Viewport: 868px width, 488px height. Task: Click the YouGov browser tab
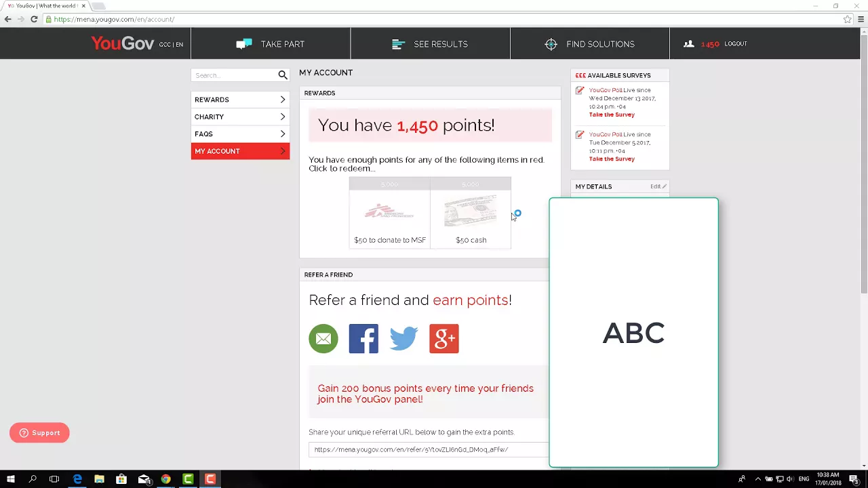tap(46, 5)
